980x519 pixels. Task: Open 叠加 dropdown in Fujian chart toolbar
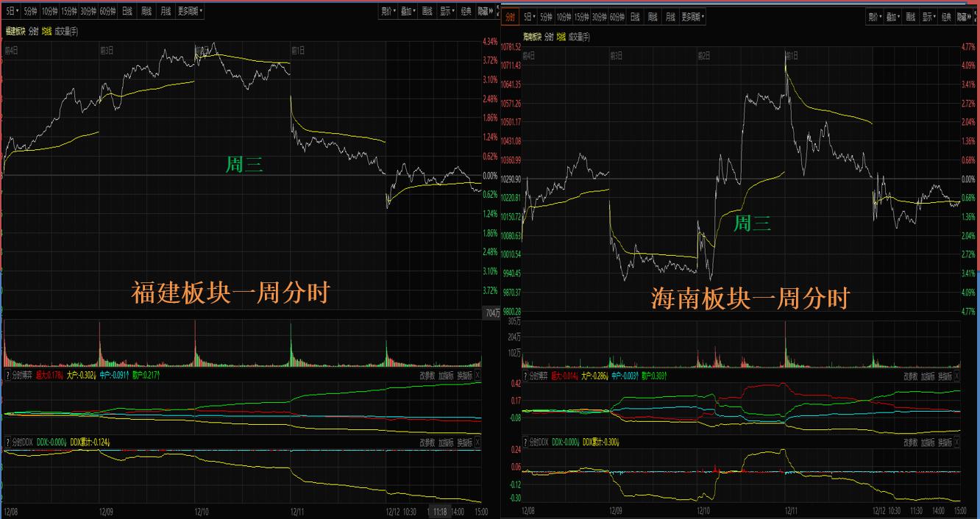(408, 12)
